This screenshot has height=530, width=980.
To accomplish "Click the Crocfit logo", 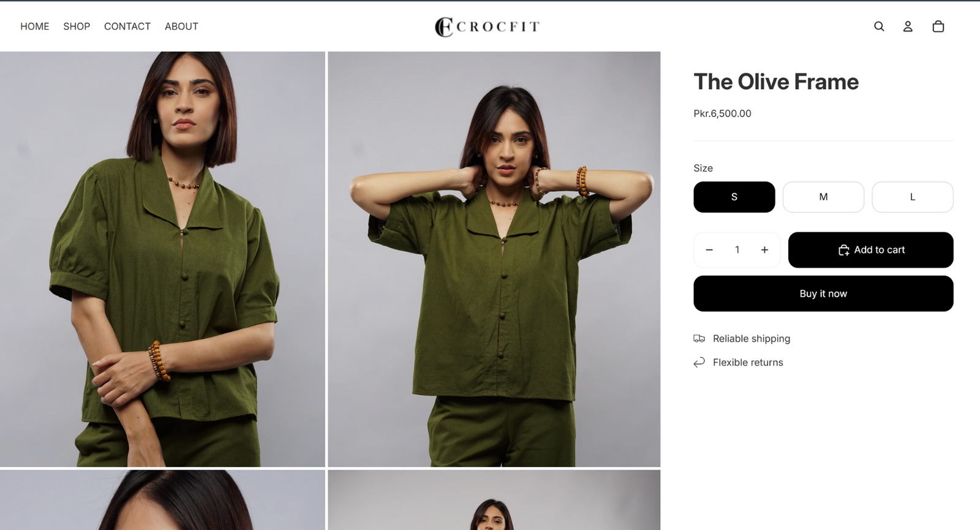I will pyautogui.click(x=488, y=26).
